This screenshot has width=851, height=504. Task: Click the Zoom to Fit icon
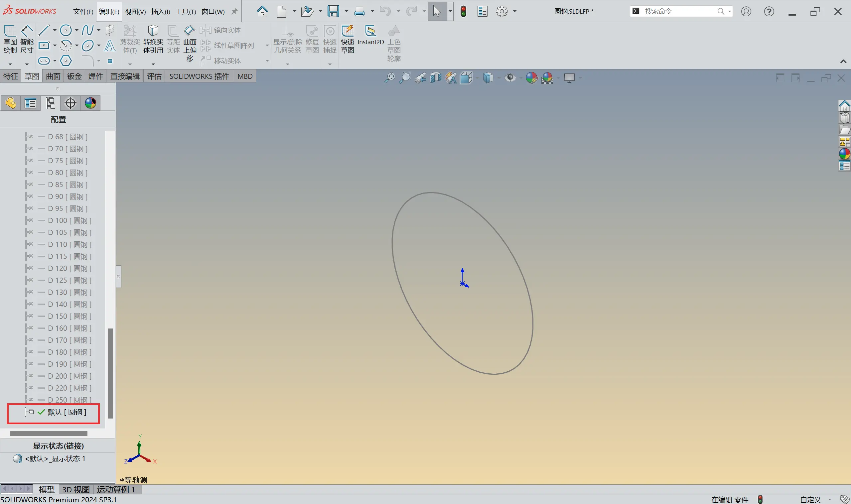click(x=390, y=78)
